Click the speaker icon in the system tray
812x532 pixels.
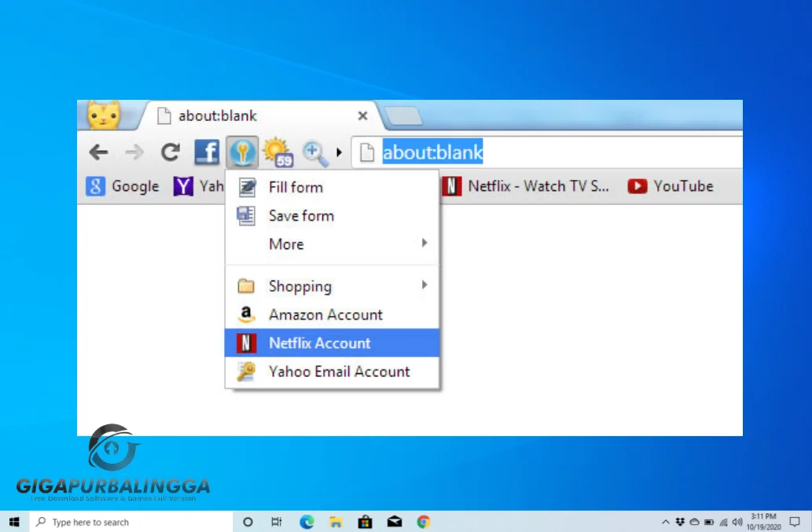pos(737,521)
